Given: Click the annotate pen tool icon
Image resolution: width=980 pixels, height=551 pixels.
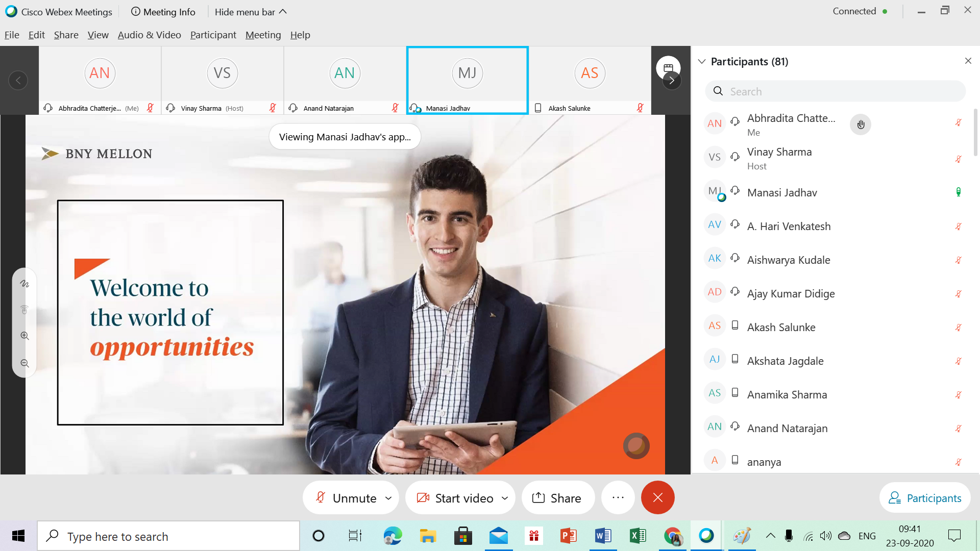Looking at the screenshot, I should [24, 284].
